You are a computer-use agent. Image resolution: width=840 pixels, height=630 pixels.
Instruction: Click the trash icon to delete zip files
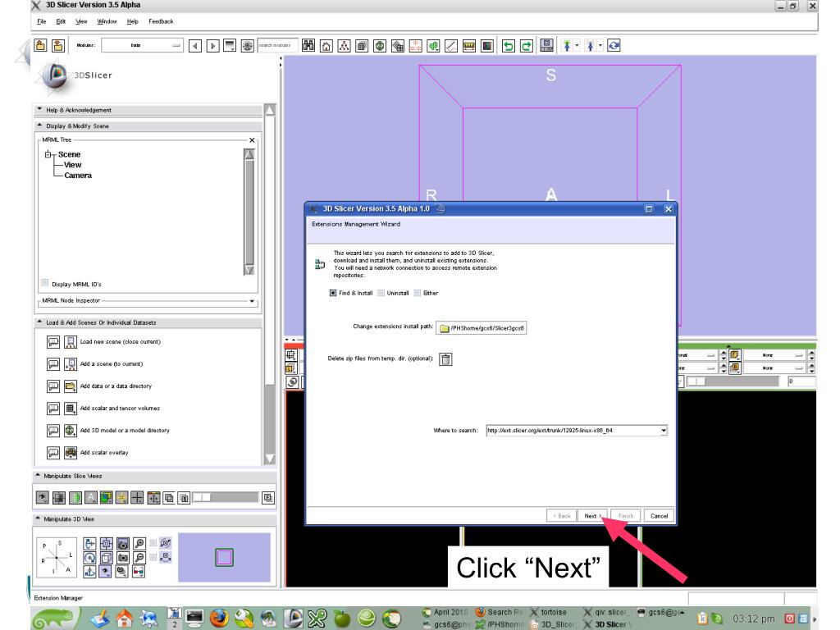pos(445,359)
